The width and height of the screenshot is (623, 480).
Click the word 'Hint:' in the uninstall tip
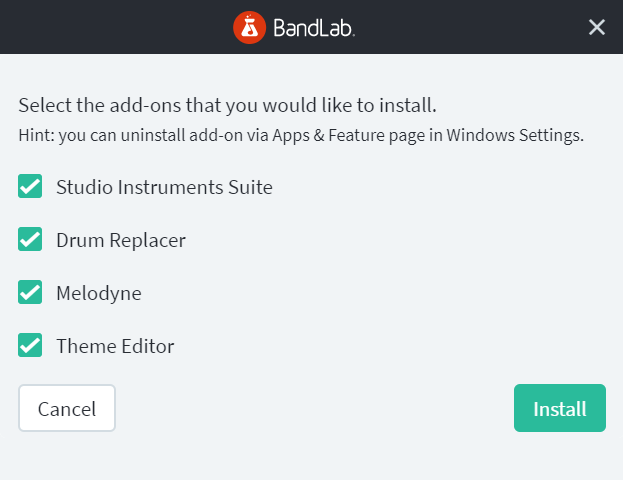[x=37, y=135]
